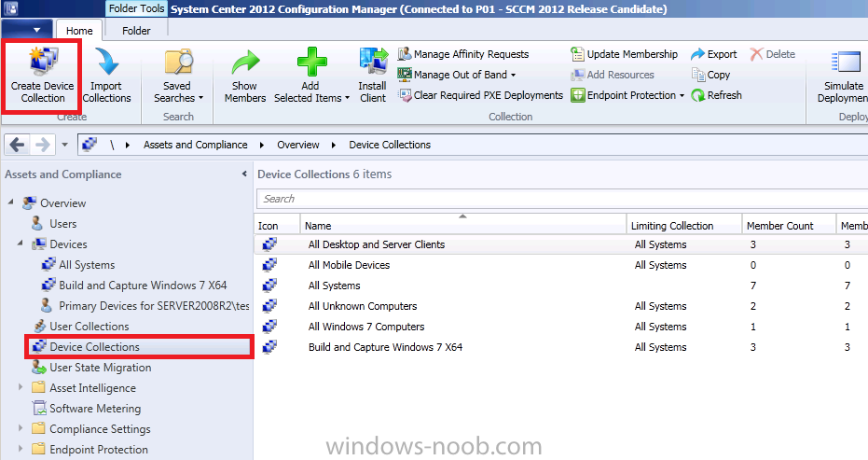
Task: Click the Saved Searches folder icon
Action: (178, 62)
